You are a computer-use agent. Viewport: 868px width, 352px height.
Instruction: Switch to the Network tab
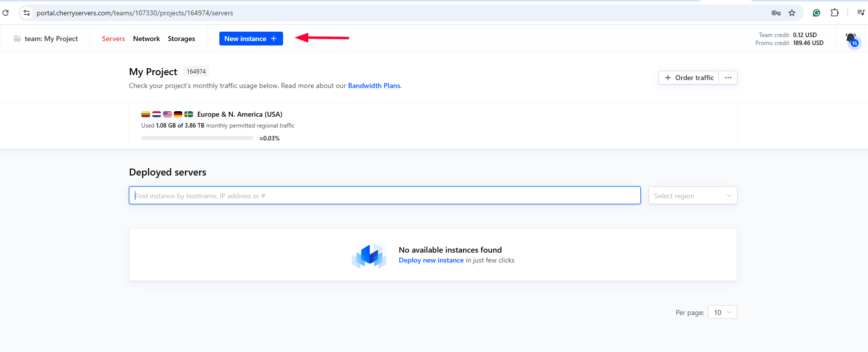click(x=146, y=39)
